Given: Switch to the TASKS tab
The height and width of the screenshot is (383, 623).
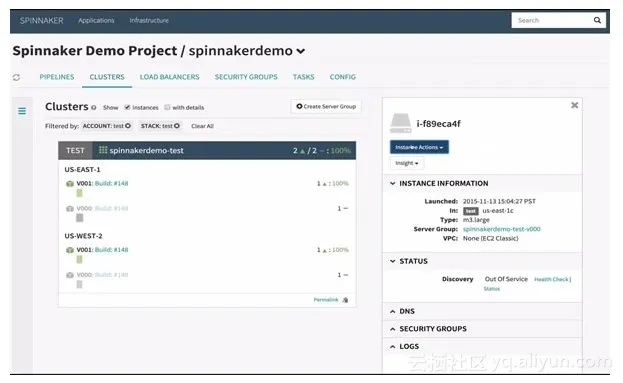Looking at the screenshot, I should [304, 77].
